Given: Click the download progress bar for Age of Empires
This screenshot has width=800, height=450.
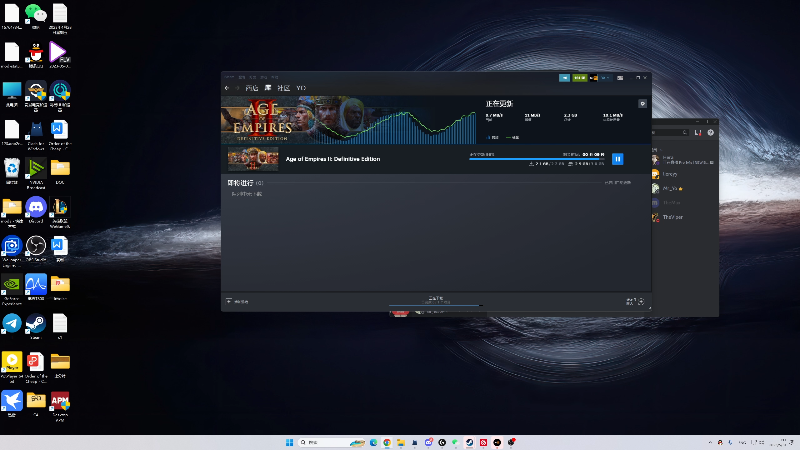Looking at the screenshot, I should coord(537,159).
